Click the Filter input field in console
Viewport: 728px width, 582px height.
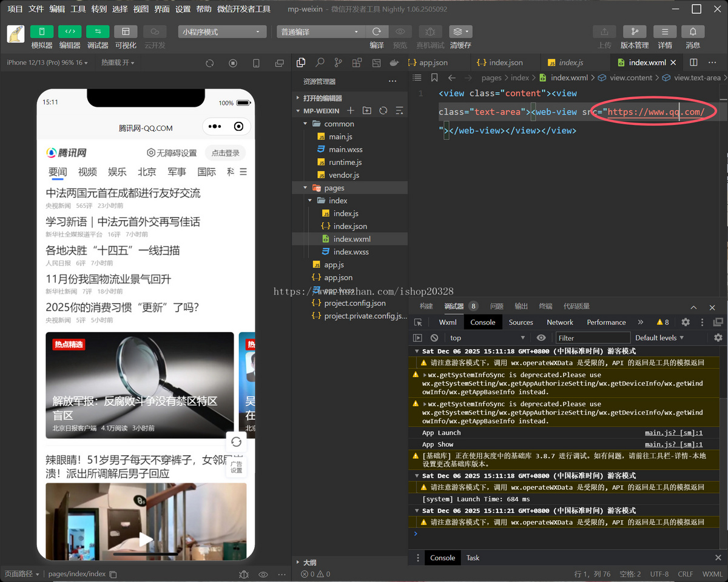(593, 338)
